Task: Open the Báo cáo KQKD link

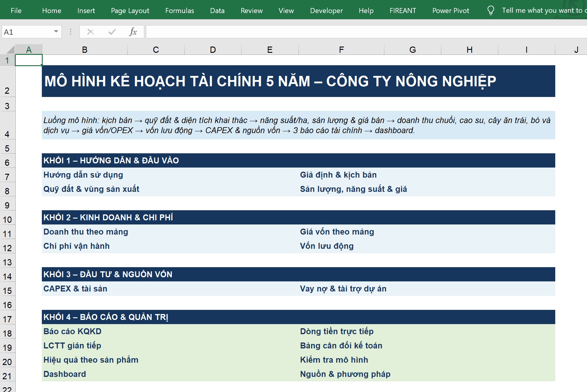Action: point(72,331)
